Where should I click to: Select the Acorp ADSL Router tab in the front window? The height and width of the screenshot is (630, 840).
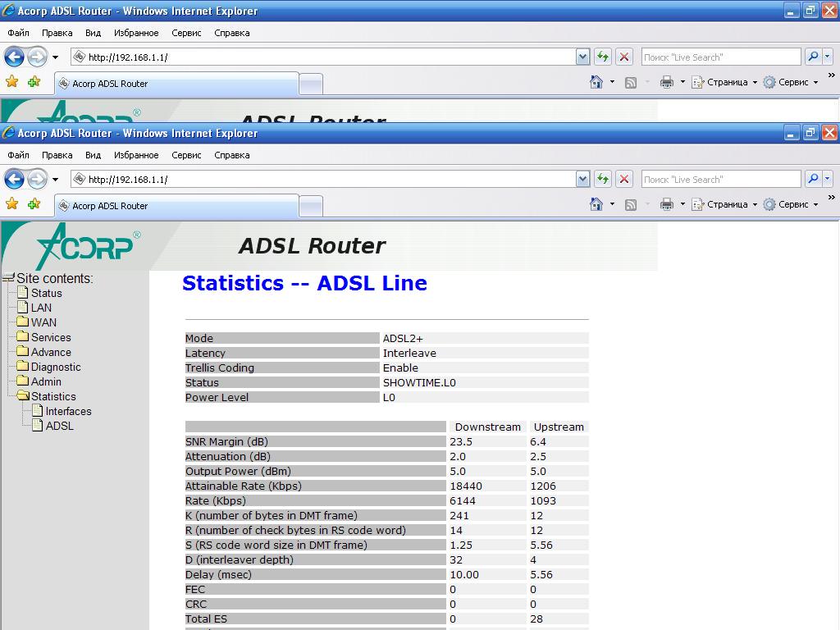176,206
